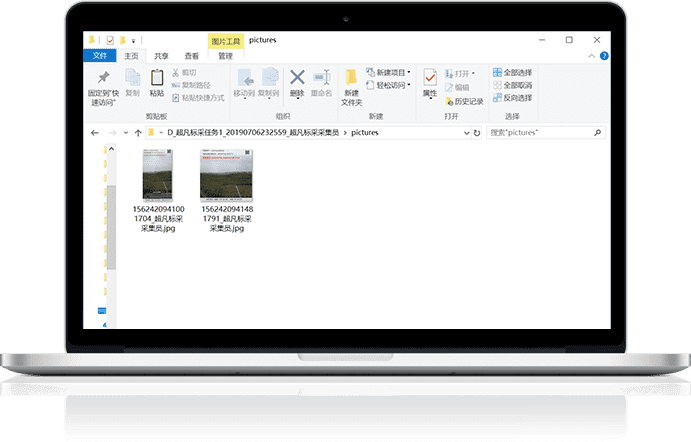Create a new folder with 新建文件夹
The width and height of the screenshot is (691, 442).
coord(351,87)
